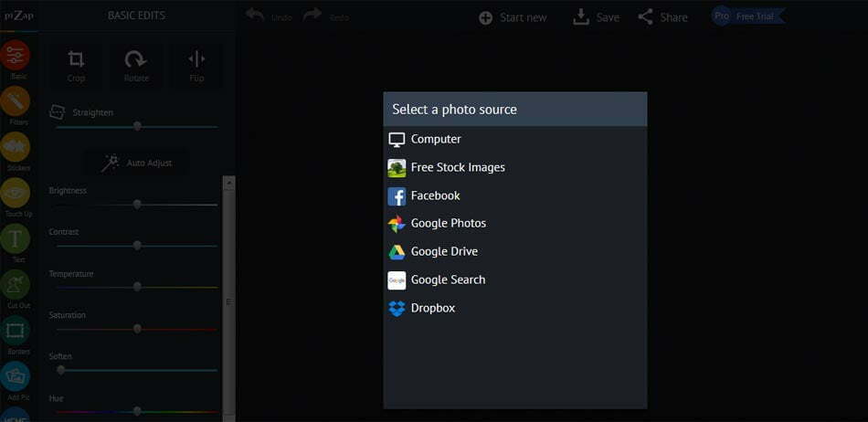Pick the Facebook logo icon

click(x=397, y=195)
